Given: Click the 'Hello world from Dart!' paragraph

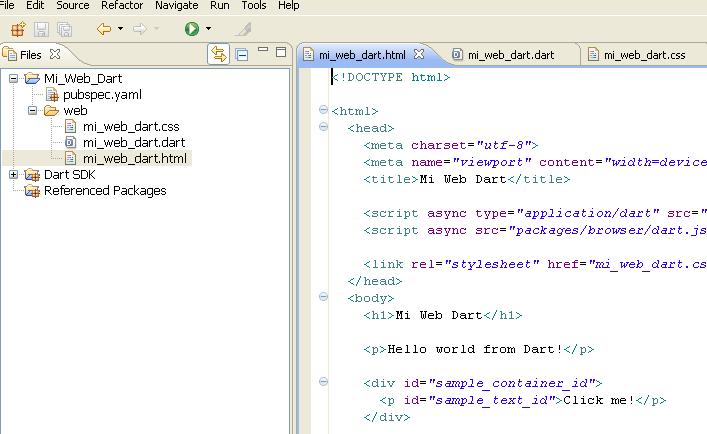Looking at the screenshot, I should click(478, 349).
